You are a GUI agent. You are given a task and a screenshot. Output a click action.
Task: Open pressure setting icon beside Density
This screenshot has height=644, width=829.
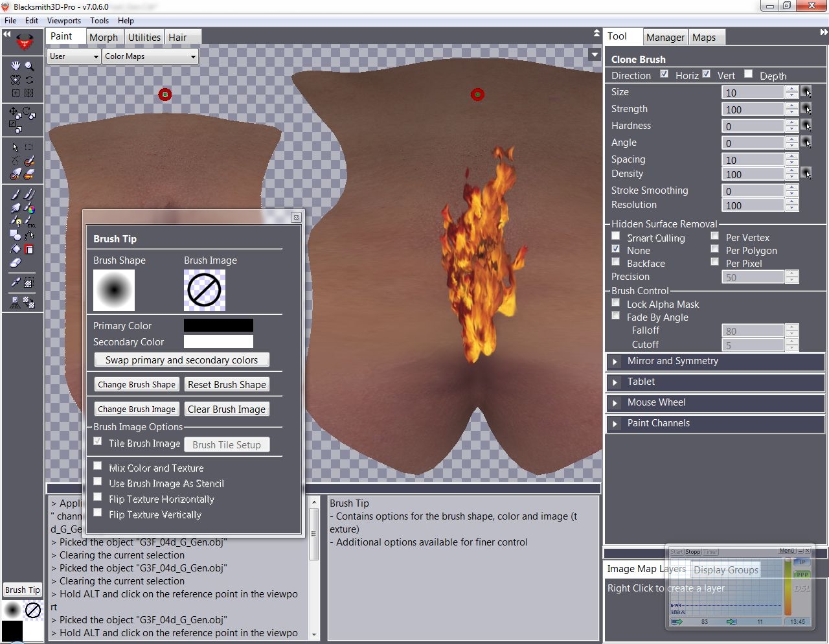[x=806, y=174]
